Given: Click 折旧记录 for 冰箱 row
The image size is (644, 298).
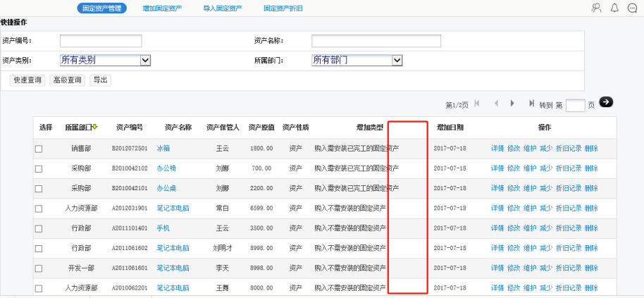Looking at the screenshot, I should pos(569,149).
